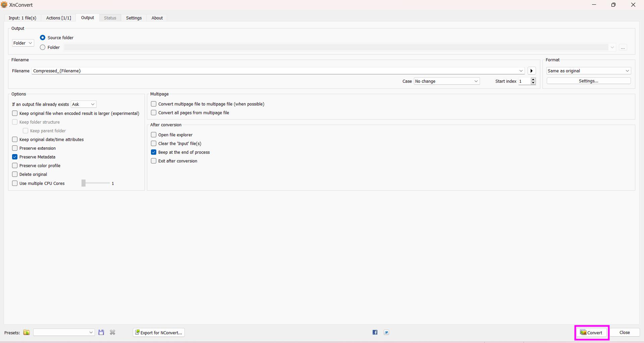Image resolution: width=644 pixels, height=343 pixels.
Task: Expand the Filename pattern dropdown arrow
Action: [x=521, y=71]
